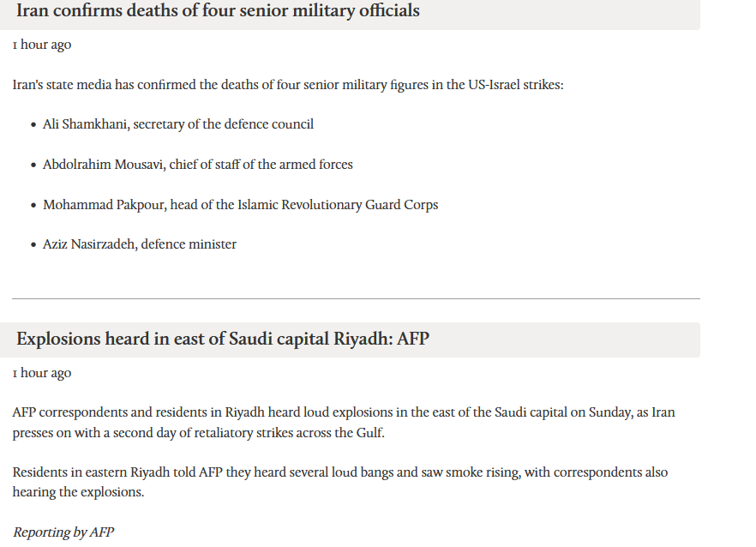This screenshot has width=756, height=547.
Task: Click the Aziz Nasirzadeh list item
Action: coord(140,244)
